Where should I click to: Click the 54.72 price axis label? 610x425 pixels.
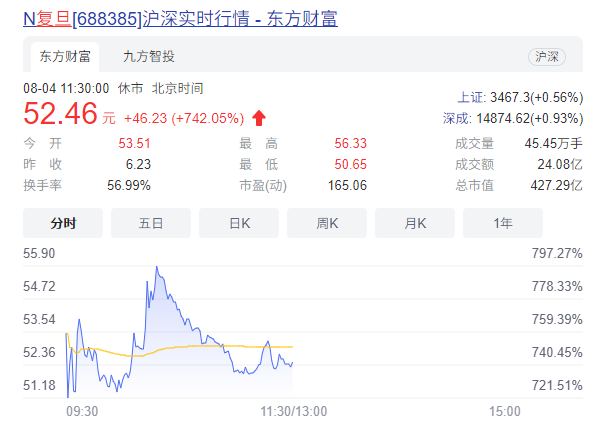[x=39, y=286]
